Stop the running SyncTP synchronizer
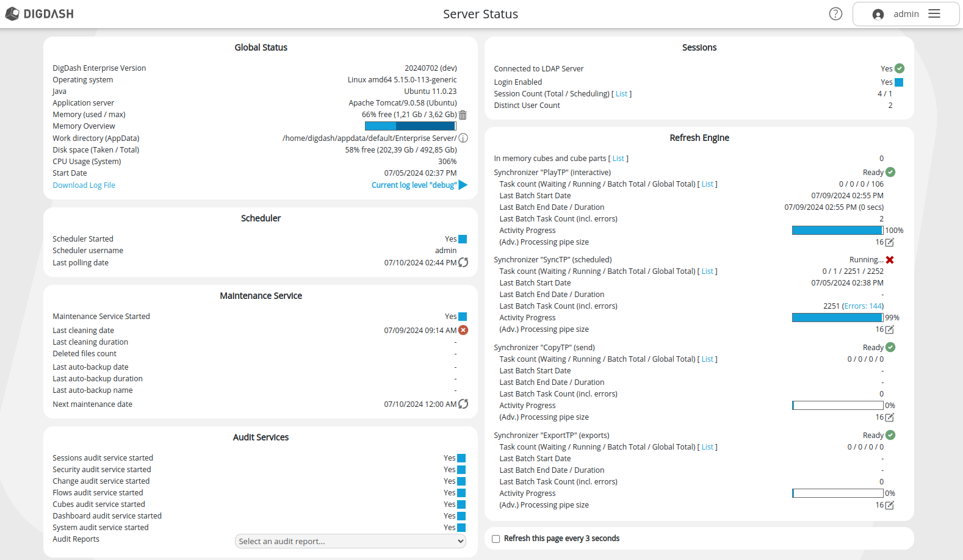963x560 pixels. tap(890, 260)
